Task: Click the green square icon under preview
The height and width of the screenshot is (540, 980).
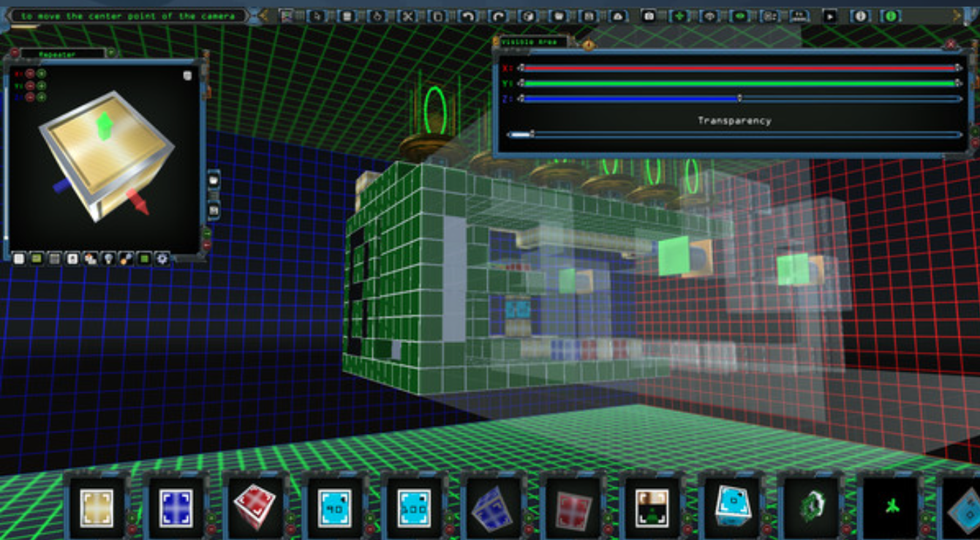Action: click(x=144, y=258)
